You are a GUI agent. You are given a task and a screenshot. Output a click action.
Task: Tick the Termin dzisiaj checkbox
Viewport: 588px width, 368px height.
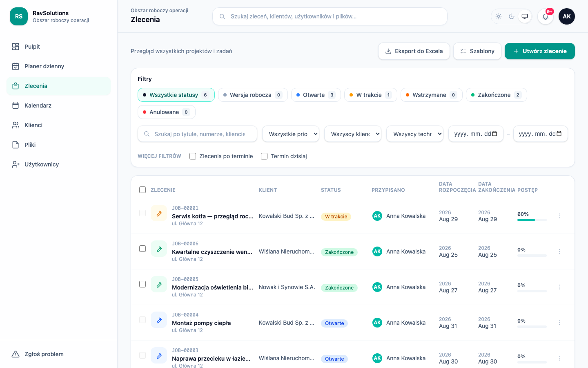(x=264, y=156)
